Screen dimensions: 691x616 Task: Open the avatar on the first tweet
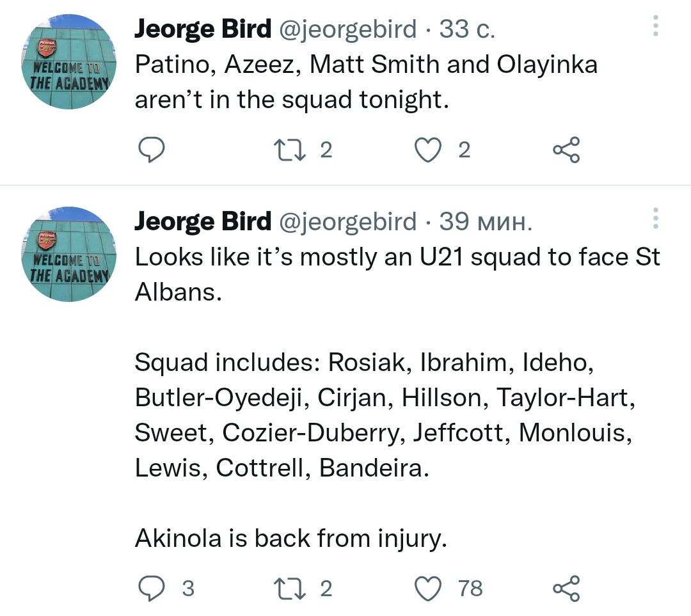(68, 62)
